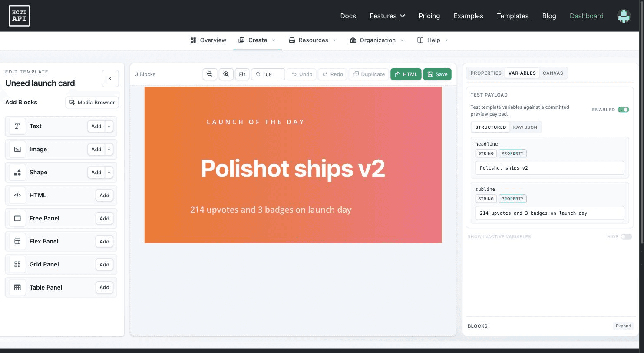Click the Free Panel icon
The width and height of the screenshot is (644, 353).
(17, 218)
